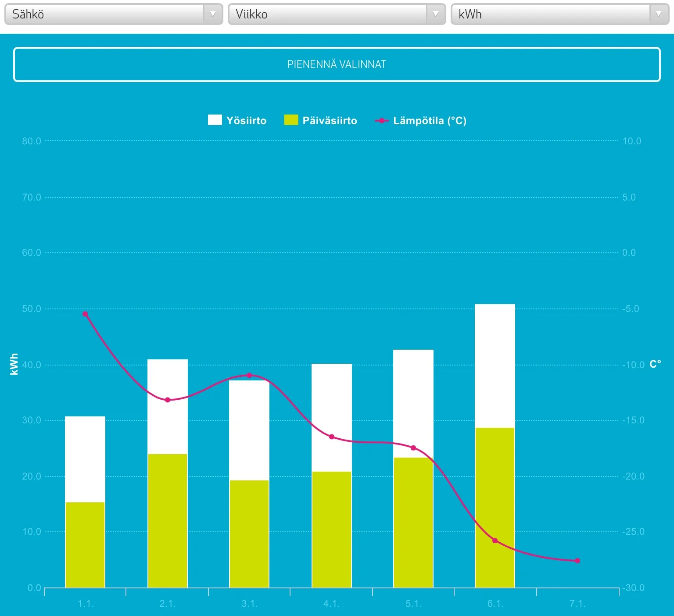Select the green bar segment for 1.1.
The image size is (674, 616).
(x=85, y=544)
